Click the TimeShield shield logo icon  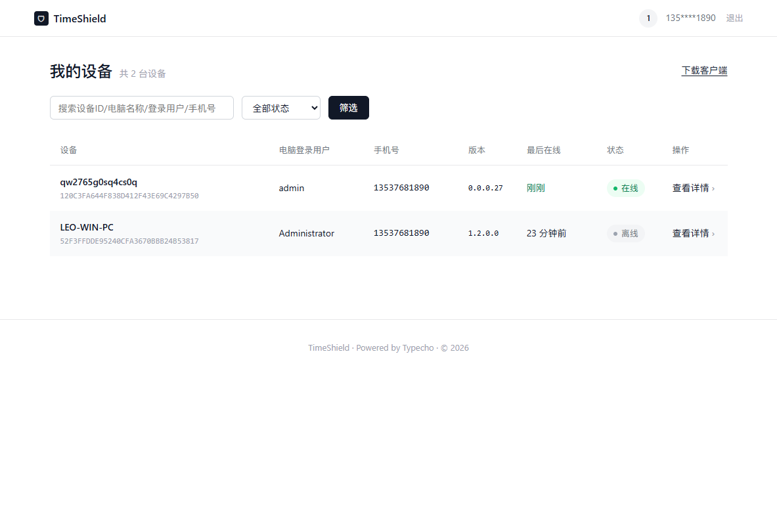click(x=41, y=18)
